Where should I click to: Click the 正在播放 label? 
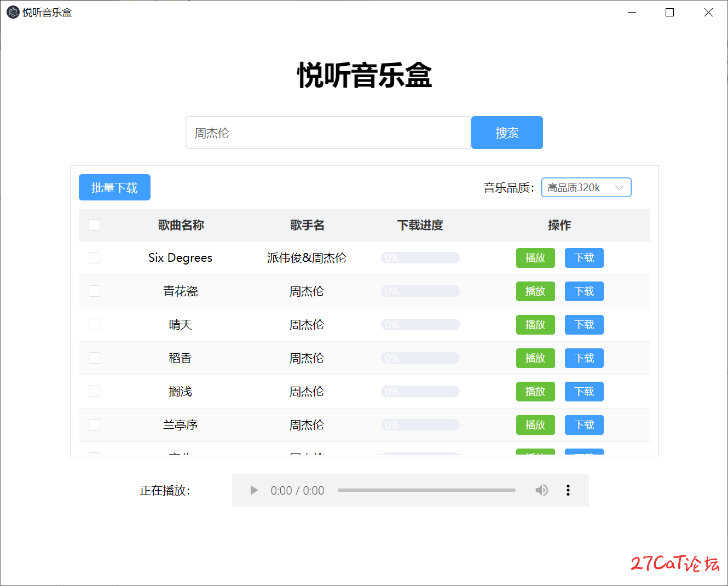point(165,491)
